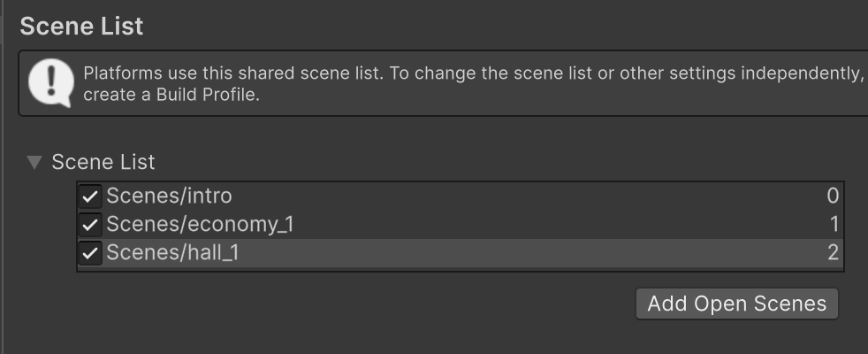Select the Scenes/intro entry name
The image size is (868, 354).
pos(169,196)
